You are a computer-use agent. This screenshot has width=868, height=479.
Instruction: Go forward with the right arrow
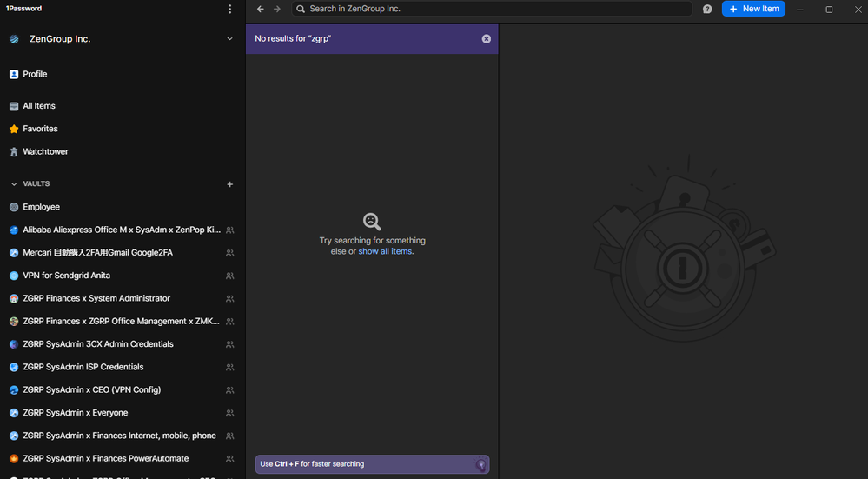click(277, 9)
